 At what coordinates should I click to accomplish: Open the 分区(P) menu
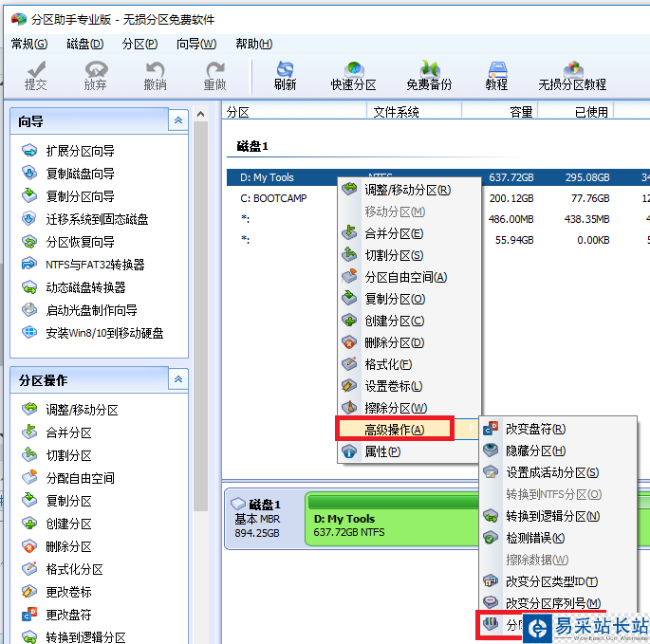pyautogui.click(x=139, y=44)
